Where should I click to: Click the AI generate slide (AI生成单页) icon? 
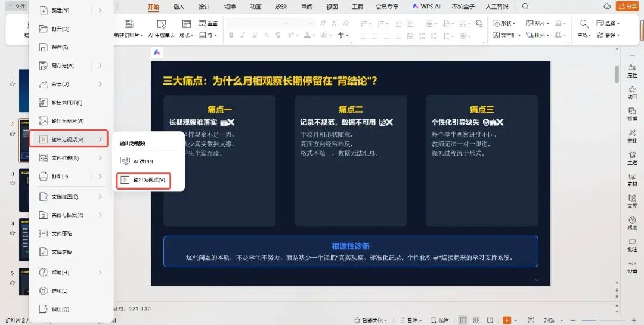162,24
